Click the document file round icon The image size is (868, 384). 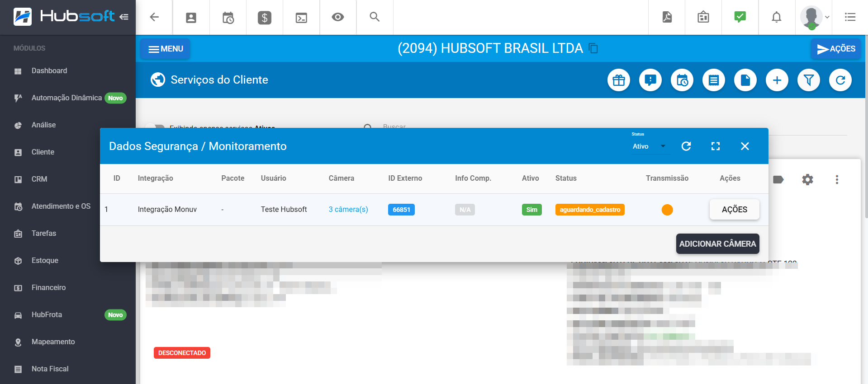tap(745, 80)
